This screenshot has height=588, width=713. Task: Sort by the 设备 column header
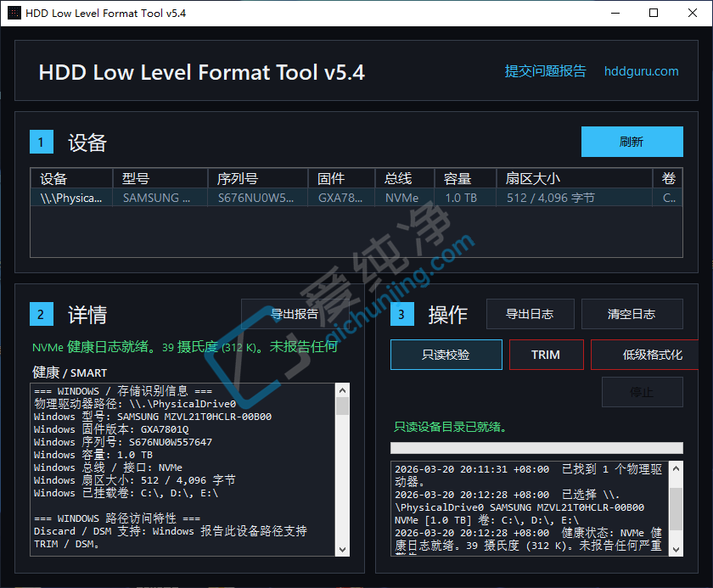coord(71,178)
